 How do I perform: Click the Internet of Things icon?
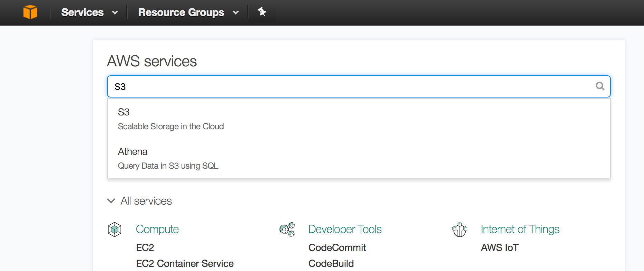coord(460,230)
